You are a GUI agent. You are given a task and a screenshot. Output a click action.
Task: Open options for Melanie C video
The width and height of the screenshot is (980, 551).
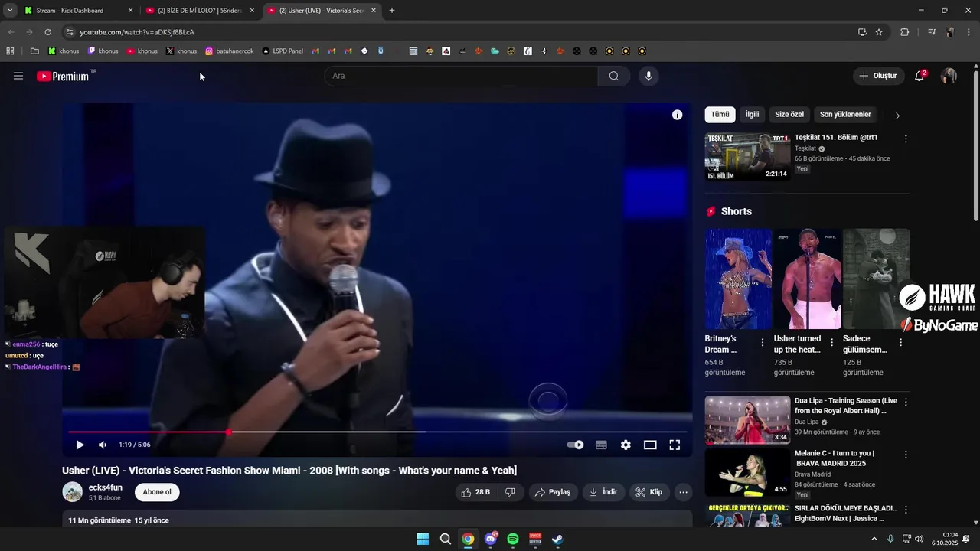(906, 455)
